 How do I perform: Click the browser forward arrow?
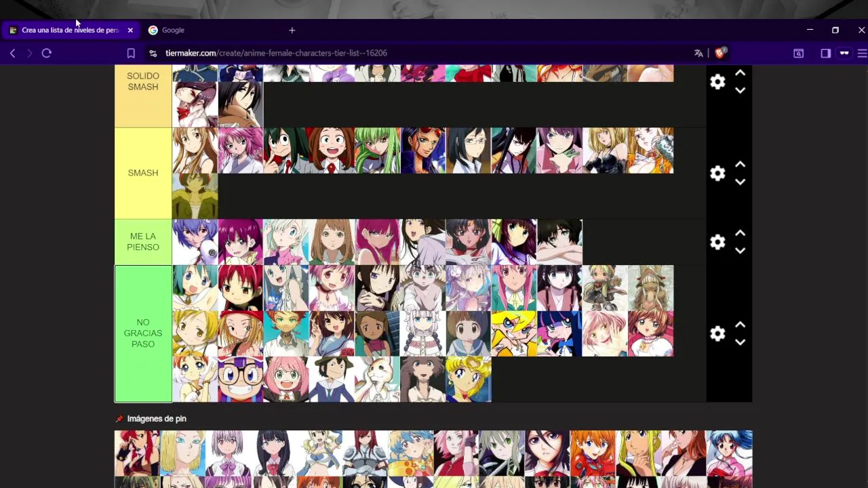(x=29, y=53)
